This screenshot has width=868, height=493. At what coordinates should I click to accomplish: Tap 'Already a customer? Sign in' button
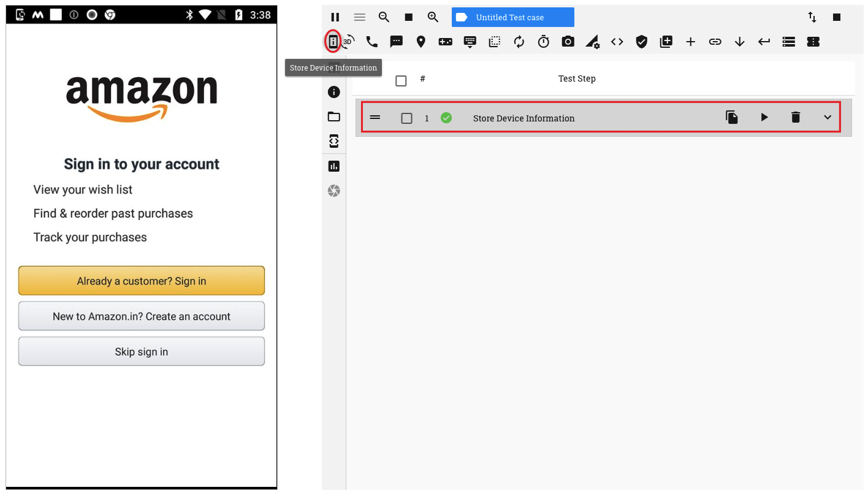pos(142,281)
